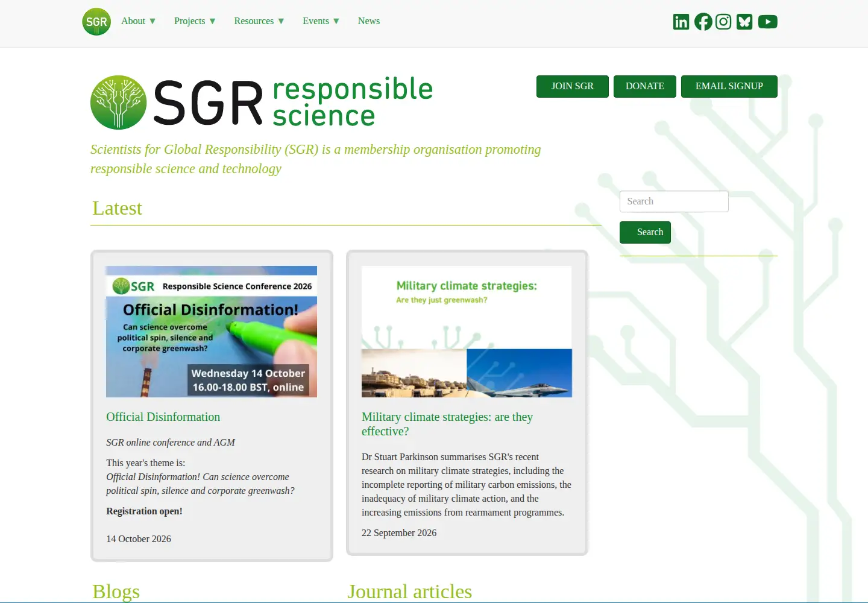Click the '22 September 2026' date text
868x603 pixels.
(x=399, y=533)
